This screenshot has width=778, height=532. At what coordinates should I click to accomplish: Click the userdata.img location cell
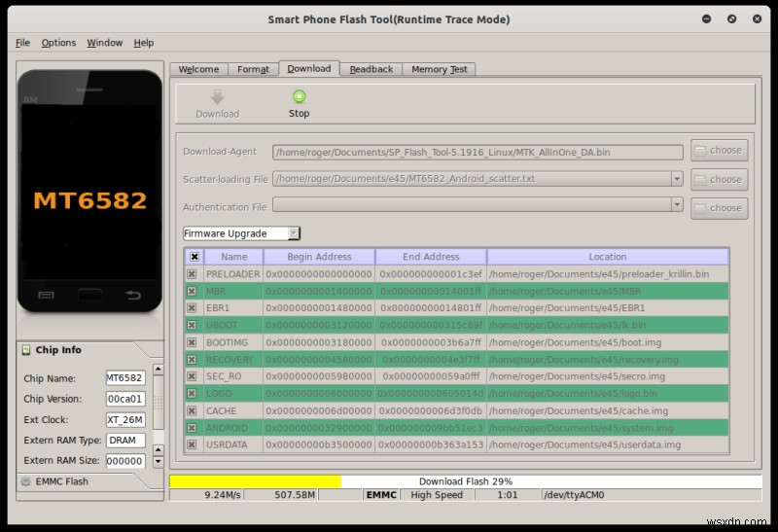(x=608, y=444)
